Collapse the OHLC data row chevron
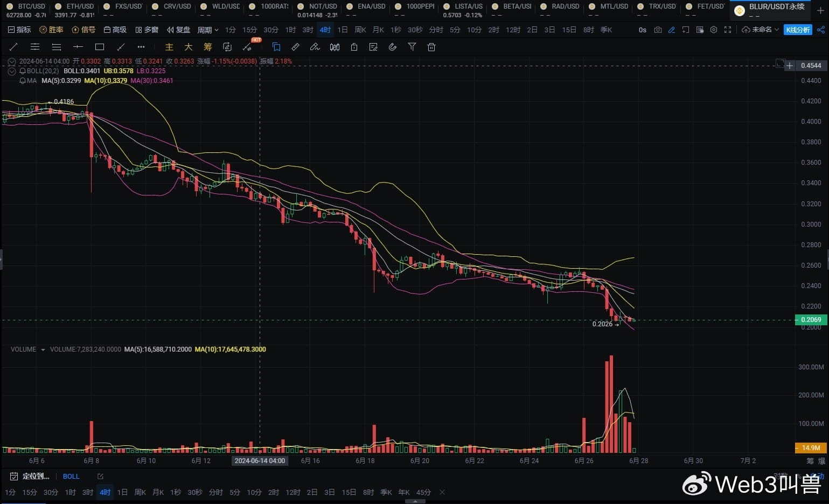This screenshot has width=829, height=504. click(12, 61)
